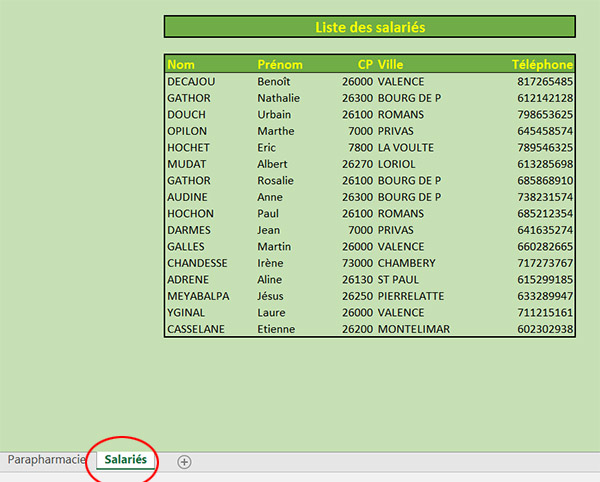Select phone number 612142128

click(545, 98)
